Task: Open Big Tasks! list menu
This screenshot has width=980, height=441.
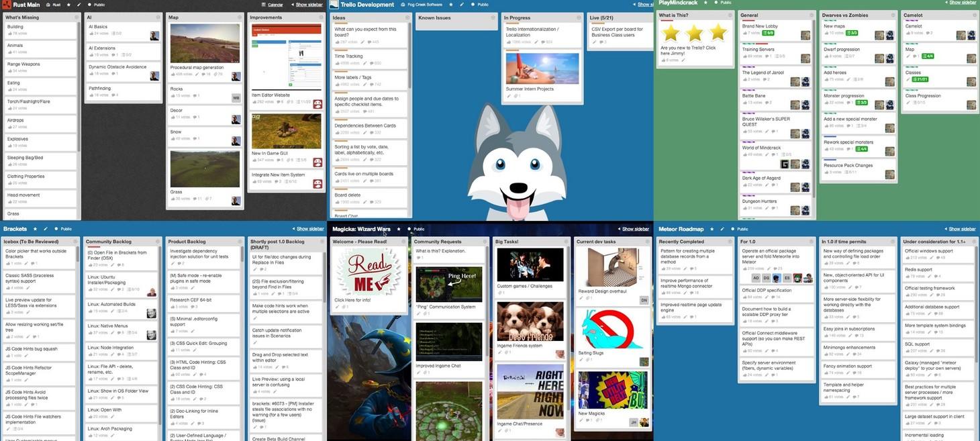Action: [567, 241]
